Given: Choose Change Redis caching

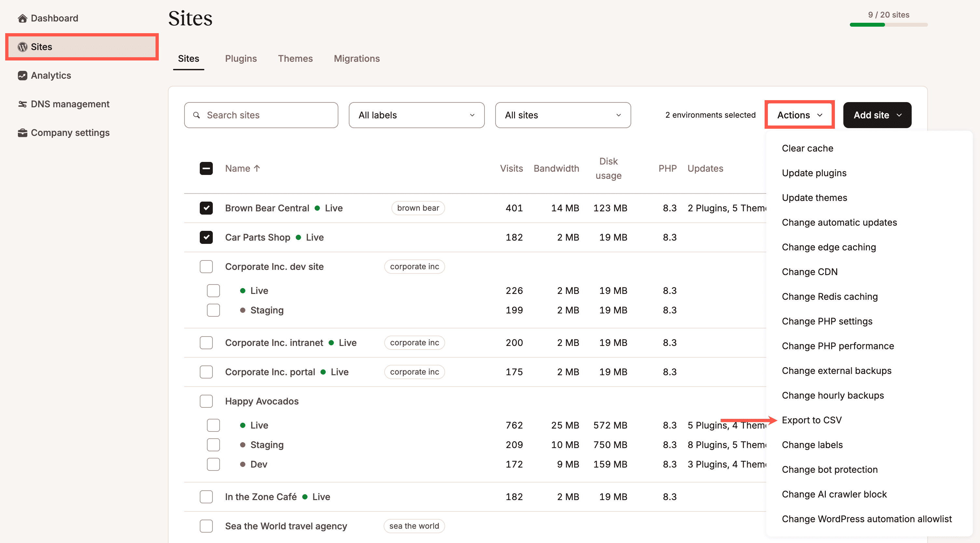Looking at the screenshot, I should tap(830, 297).
